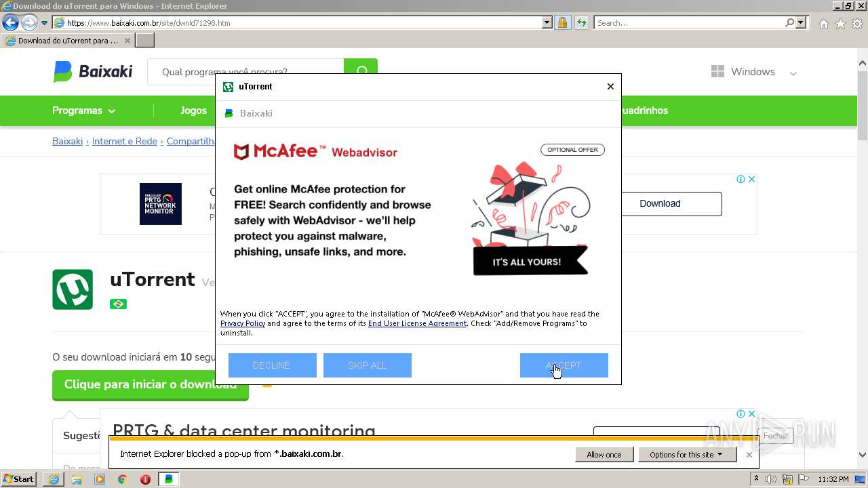
Task: Click the green site search button
Action: pyautogui.click(x=361, y=72)
